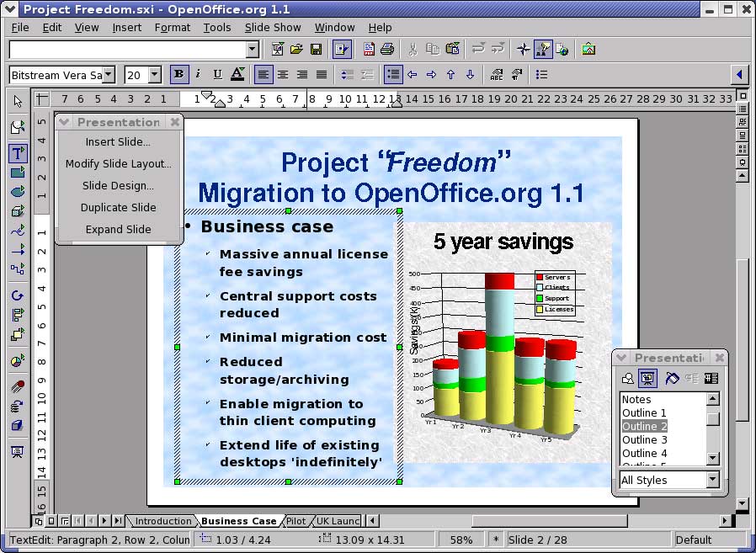Select the Ellipse drawing tool
This screenshot has height=553, width=756.
tap(18, 191)
